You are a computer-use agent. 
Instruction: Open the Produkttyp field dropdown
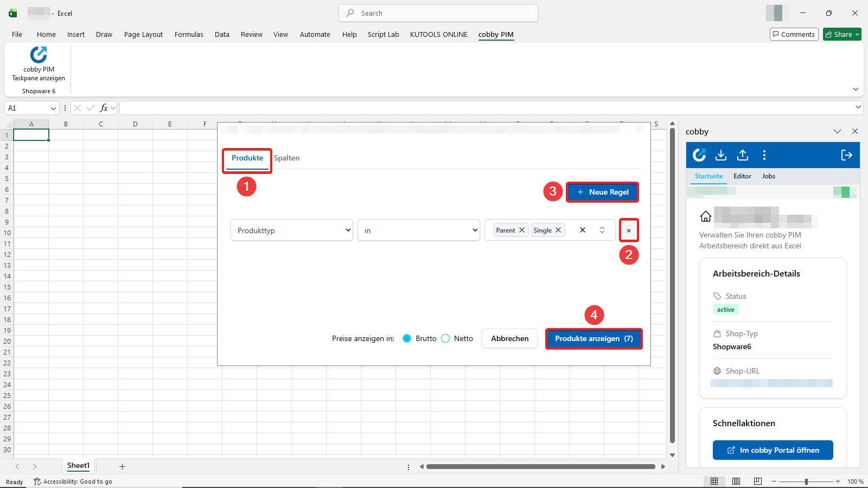coord(292,230)
